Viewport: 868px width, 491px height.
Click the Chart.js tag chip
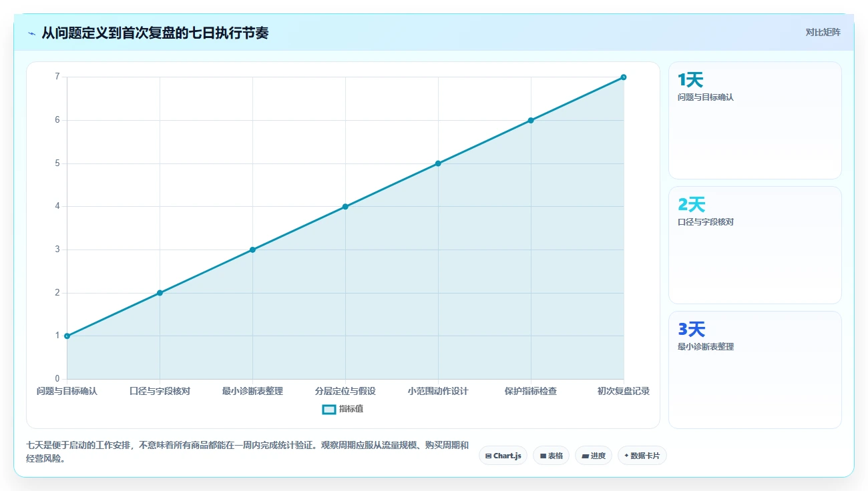click(x=503, y=456)
